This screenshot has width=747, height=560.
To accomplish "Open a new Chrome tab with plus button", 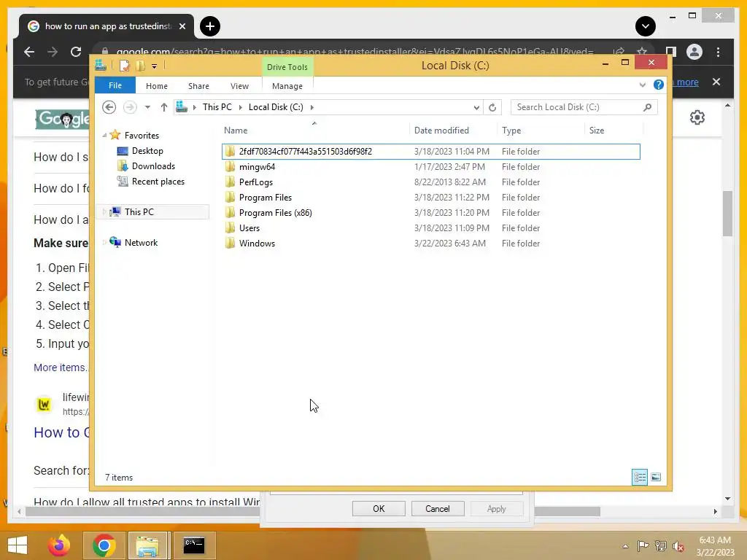I will pos(210,26).
